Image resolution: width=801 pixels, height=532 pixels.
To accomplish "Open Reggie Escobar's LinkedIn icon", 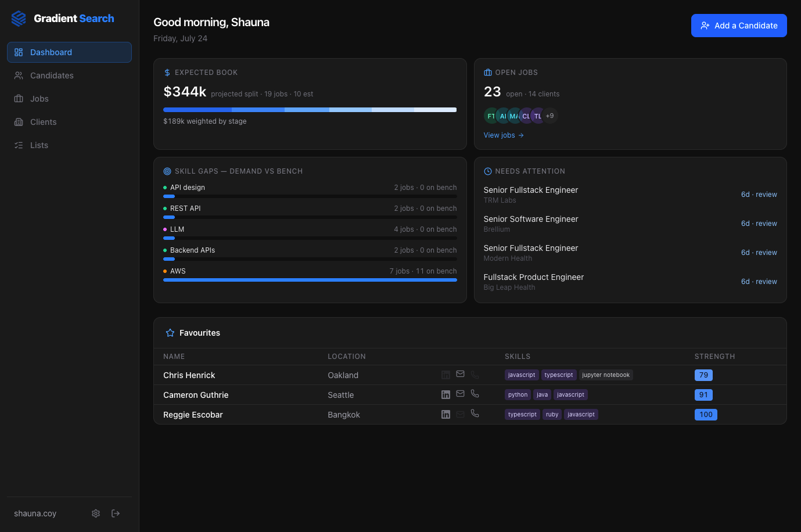I will click(446, 415).
